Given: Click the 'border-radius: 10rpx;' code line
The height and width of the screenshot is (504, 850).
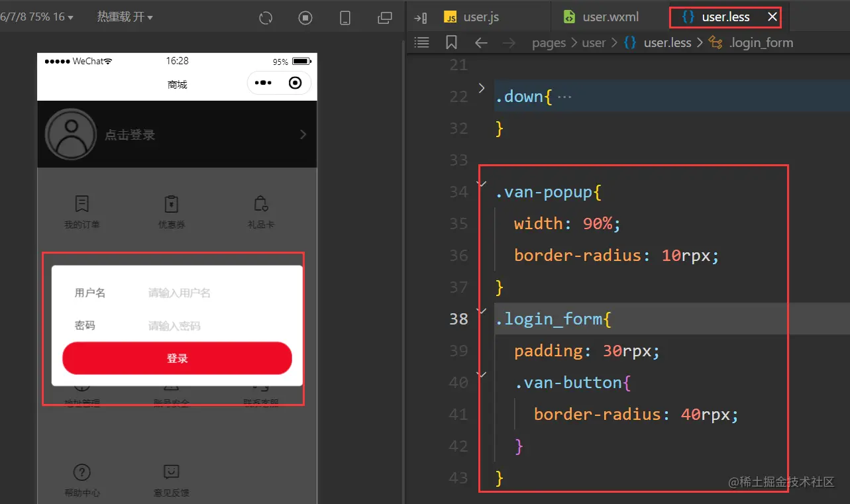Looking at the screenshot, I should point(616,255).
